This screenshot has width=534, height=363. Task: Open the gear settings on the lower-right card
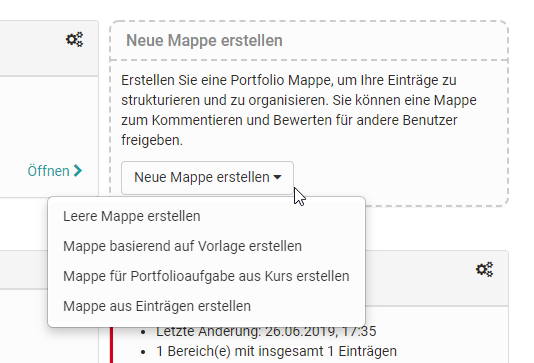pos(484,269)
